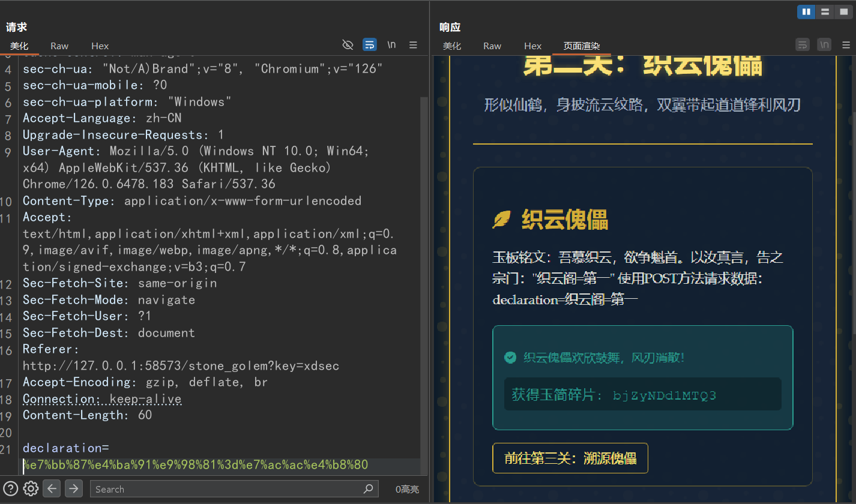This screenshot has height=504, width=856.
Task: Open the response panel hamburger menu
Action: tap(846, 44)
